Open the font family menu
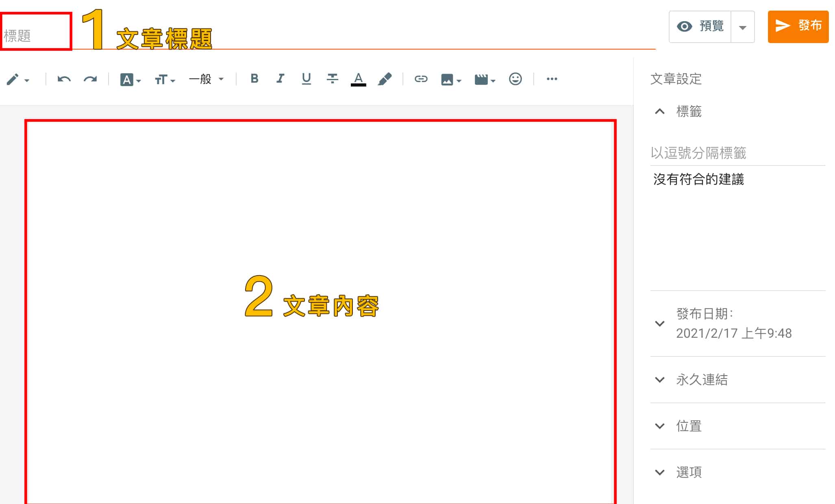The width and height of the screenshot is (835, 504). click(x=130, y=79)
